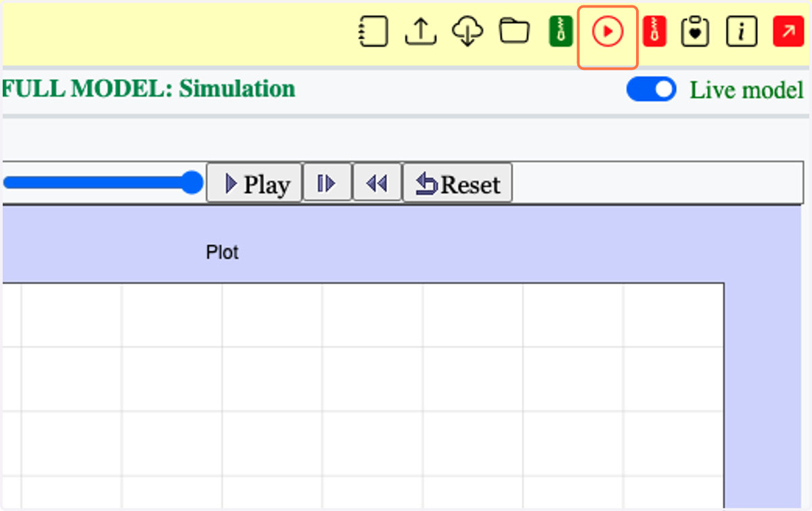812x511 pixels.
Task: Click the Play button
Action: [x=254, y=183]
